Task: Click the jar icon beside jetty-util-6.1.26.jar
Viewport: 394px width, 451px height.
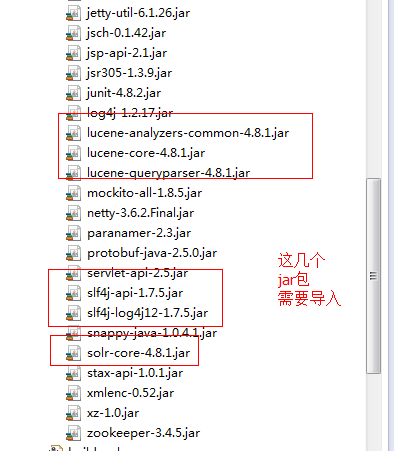Action: point(73,13)
